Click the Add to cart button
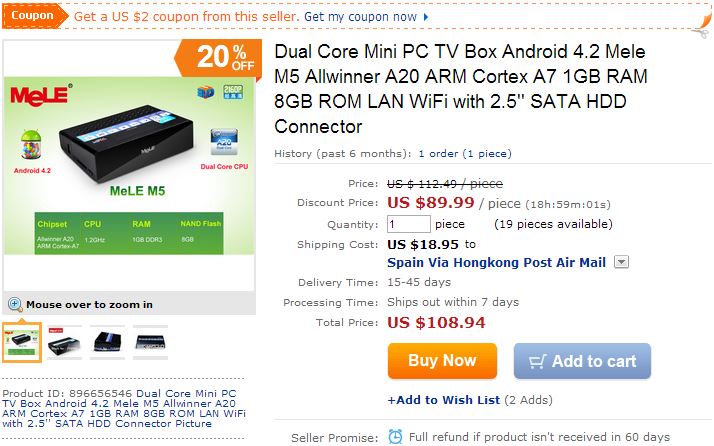 pyautogui.click(x=582, y=361)
